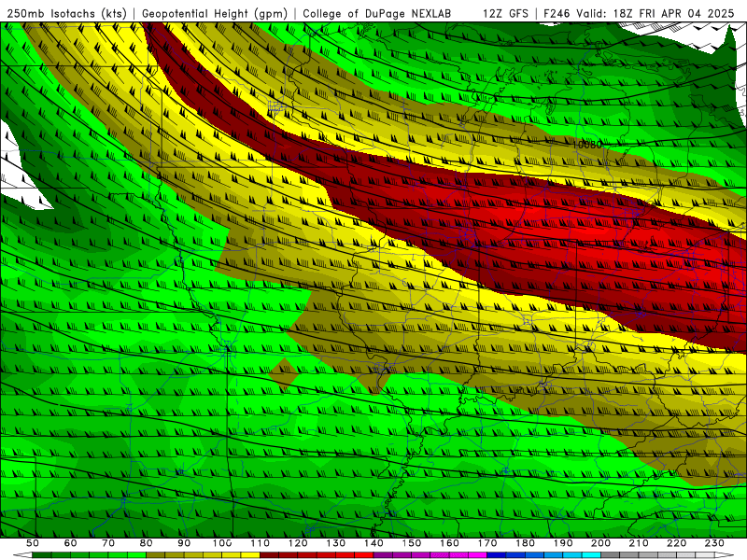Click the 70 value on the color scale

coord(108,543)
